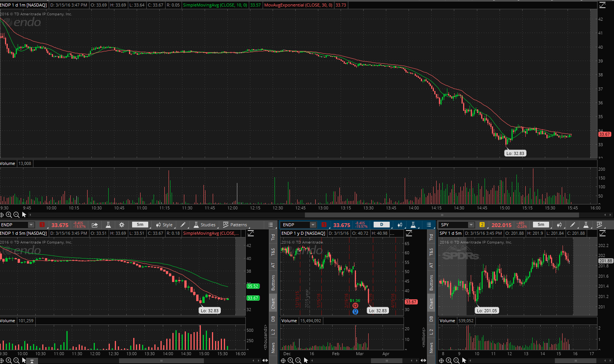Click the flask icon next to share button

[108, 225]
